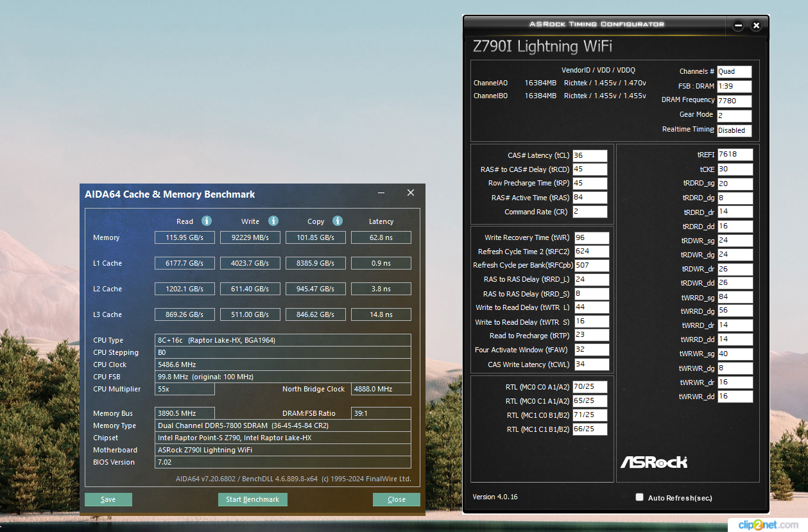Click the Chipset value field
Viewport: 808px width, 532px height.
tap(283, 438)
